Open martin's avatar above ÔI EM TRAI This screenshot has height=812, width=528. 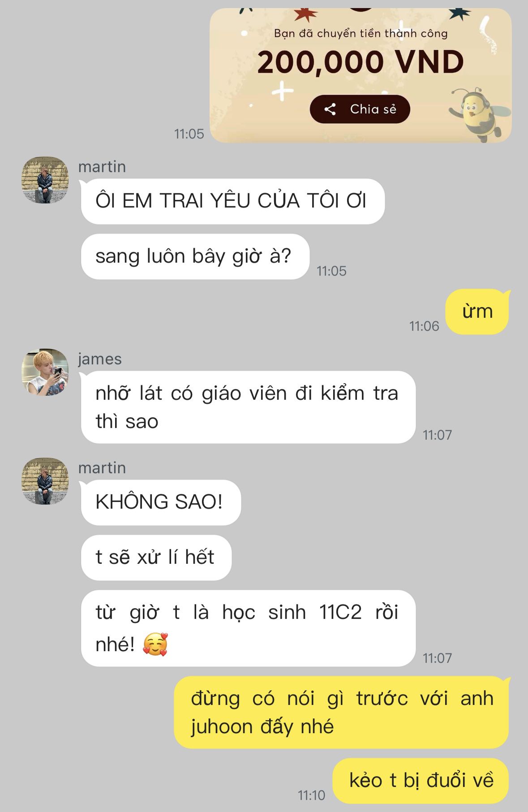point(45,180)
